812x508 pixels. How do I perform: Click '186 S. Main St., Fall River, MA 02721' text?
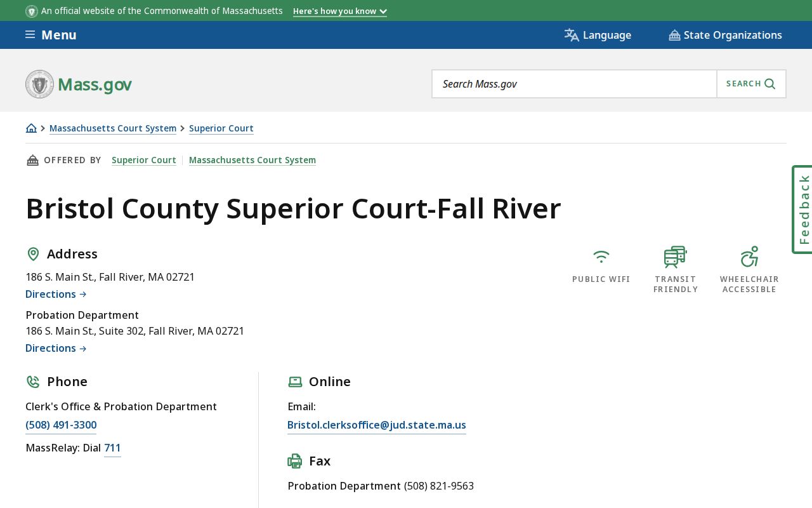click(110, 277)
